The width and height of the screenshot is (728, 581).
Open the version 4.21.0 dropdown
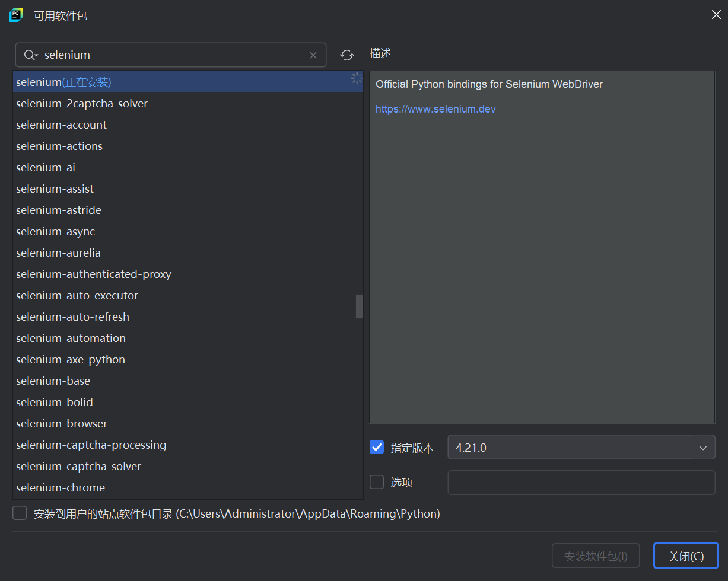coord(581,447)
